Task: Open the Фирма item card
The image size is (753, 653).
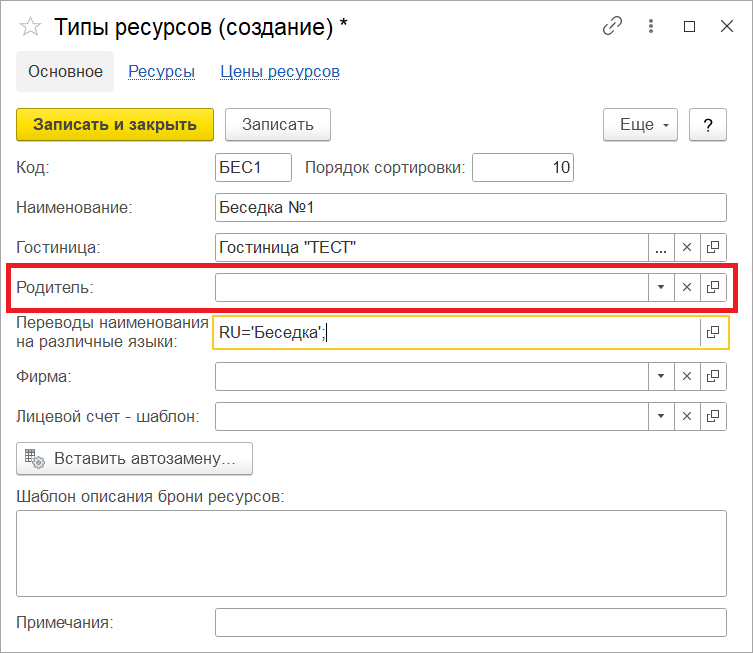Action: (x=713, y=376)
